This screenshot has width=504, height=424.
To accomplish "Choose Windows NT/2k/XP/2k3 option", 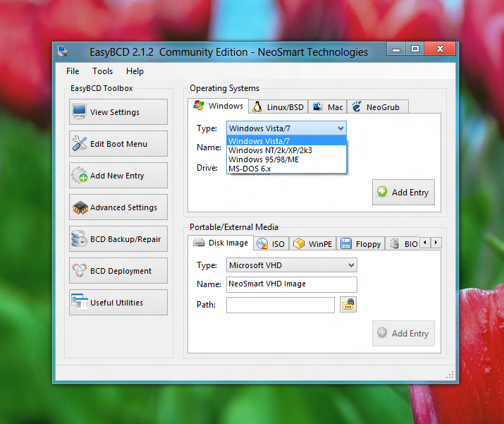I will (287, 150).
